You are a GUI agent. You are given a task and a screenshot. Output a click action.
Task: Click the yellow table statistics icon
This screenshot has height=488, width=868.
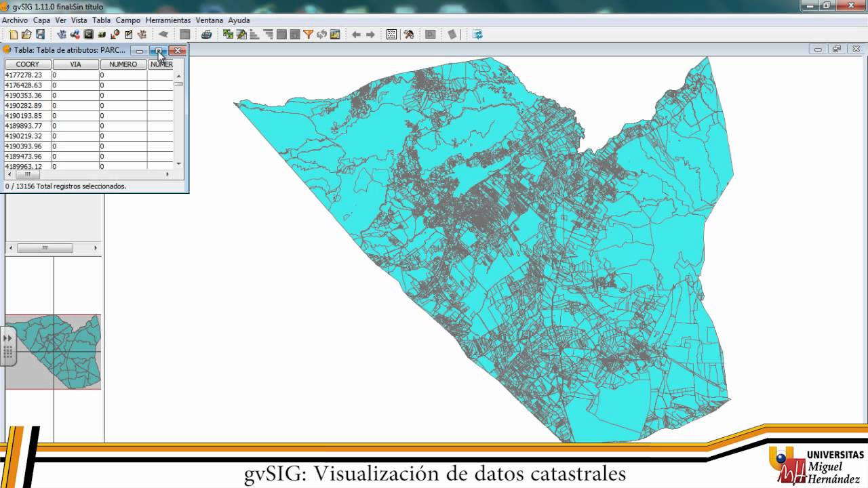(x=334, y=35)
